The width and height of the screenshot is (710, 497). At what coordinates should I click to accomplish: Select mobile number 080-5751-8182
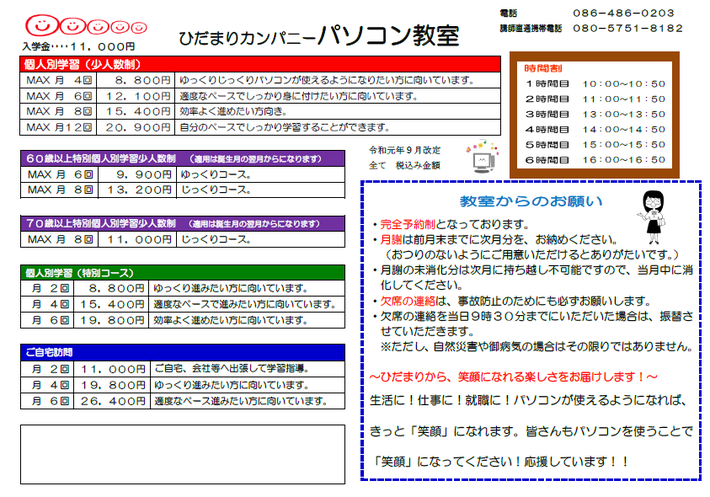(628, 28)
